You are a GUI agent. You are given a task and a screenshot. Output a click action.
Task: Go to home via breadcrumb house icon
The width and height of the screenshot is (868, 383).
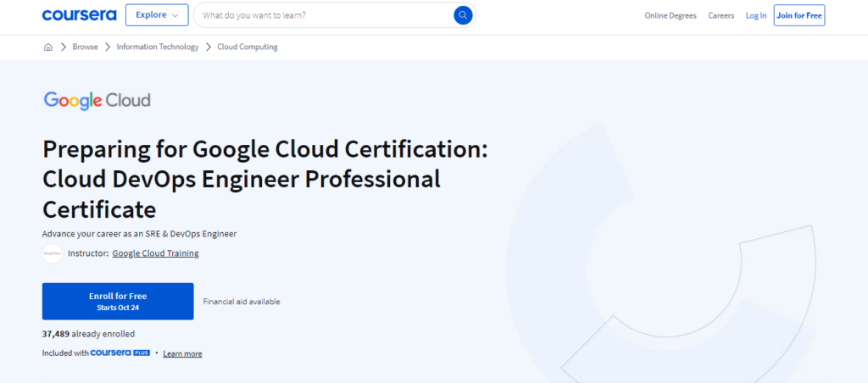48,47
